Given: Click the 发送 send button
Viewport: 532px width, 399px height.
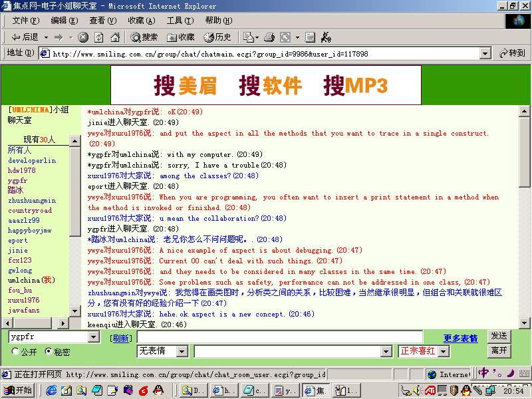Looking at the screenshot, I should click(499, 336).
